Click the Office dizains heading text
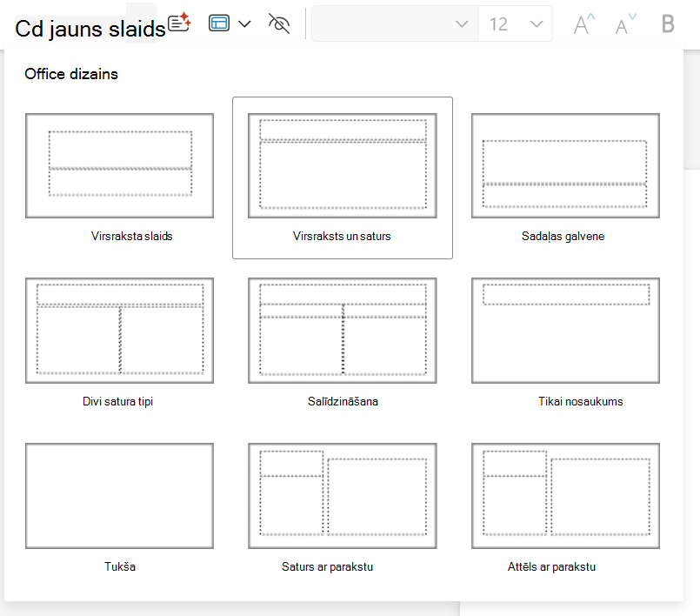The height and width of the screenshot is (616, 700). [71, 74]
